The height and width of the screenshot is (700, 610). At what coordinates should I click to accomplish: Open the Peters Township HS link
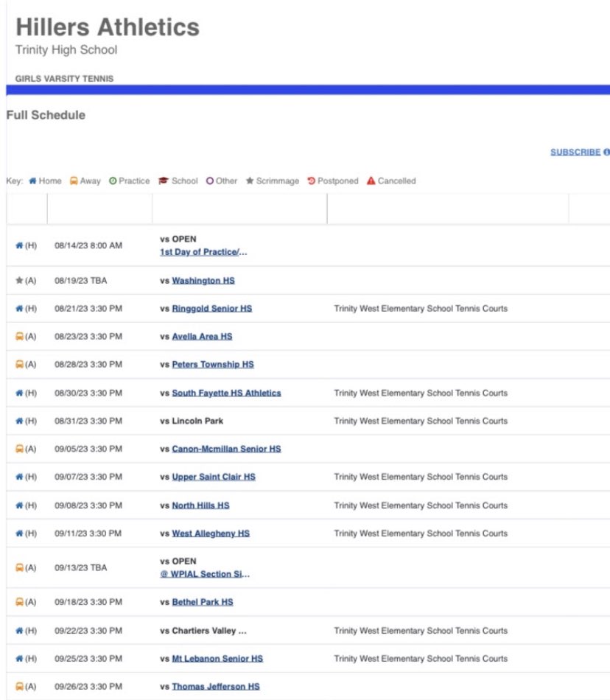[x=213, y=364]
